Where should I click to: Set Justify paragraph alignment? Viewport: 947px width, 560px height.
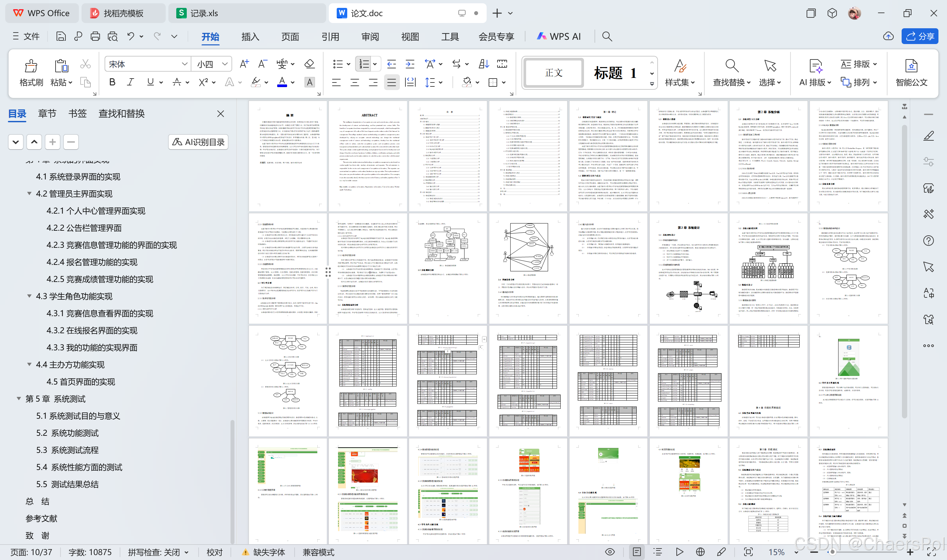tap(391, 82)
